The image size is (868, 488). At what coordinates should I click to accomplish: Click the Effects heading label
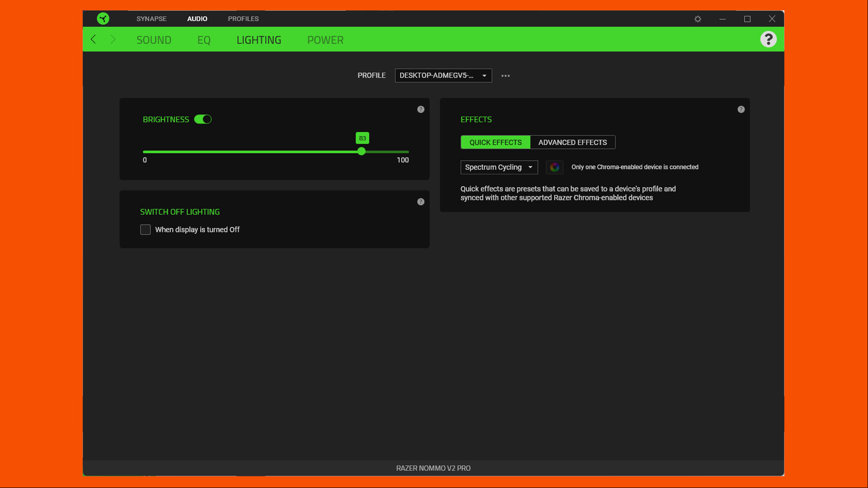click(x=476, y=119)
